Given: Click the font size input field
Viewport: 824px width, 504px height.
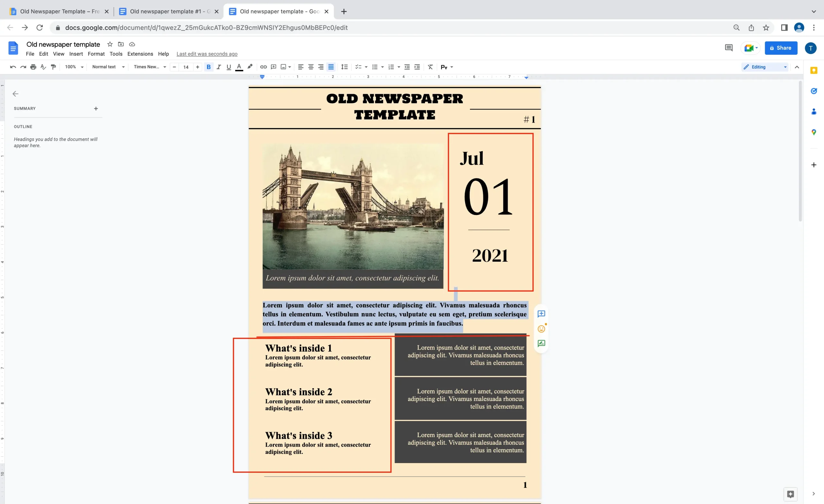Looking at the screenshot, I should coord(186,67).
